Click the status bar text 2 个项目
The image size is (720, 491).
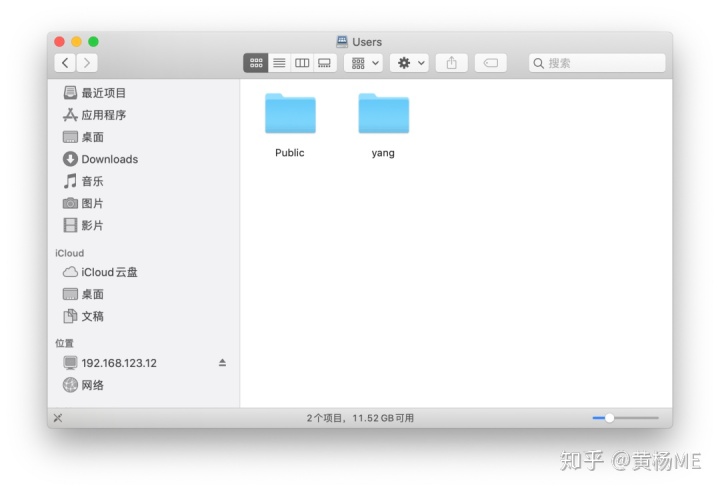pyautogui.click(x=325, y=418)
